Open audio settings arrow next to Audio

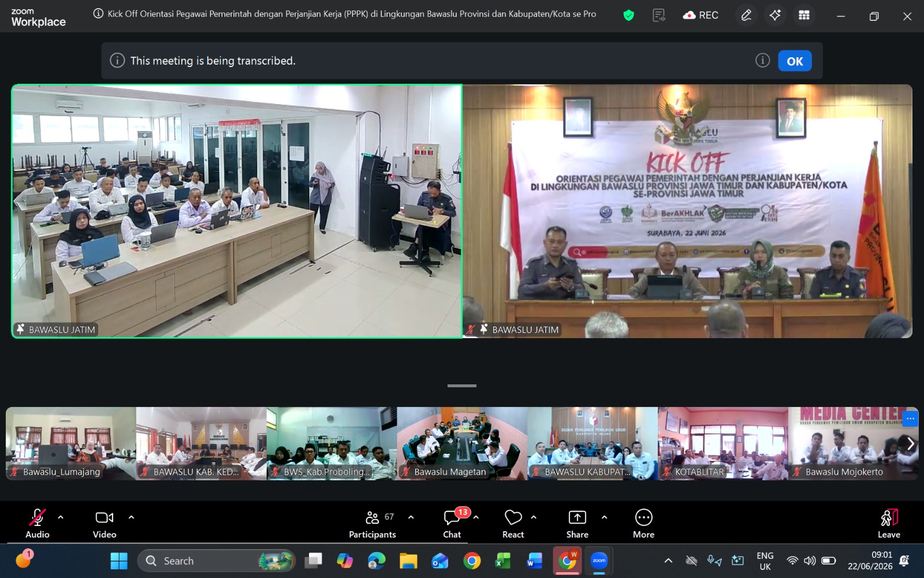point(61,517)
